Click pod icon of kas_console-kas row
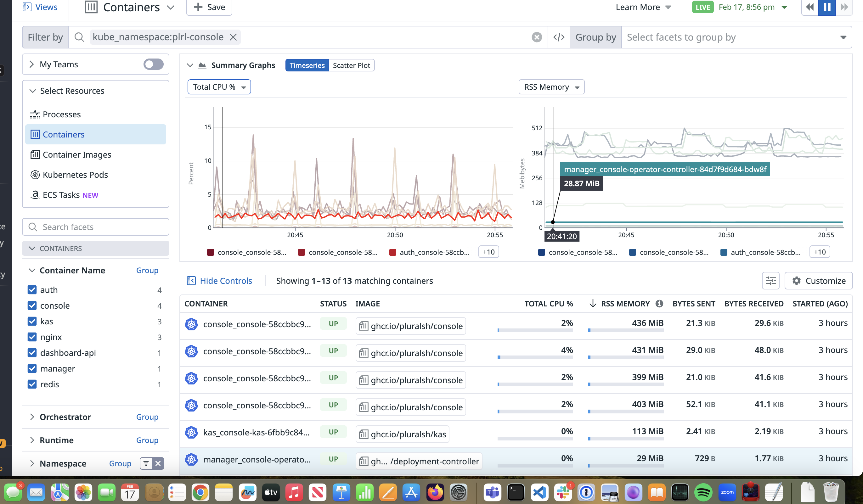This screenshot has width=863, height=504. click(191, 433)
